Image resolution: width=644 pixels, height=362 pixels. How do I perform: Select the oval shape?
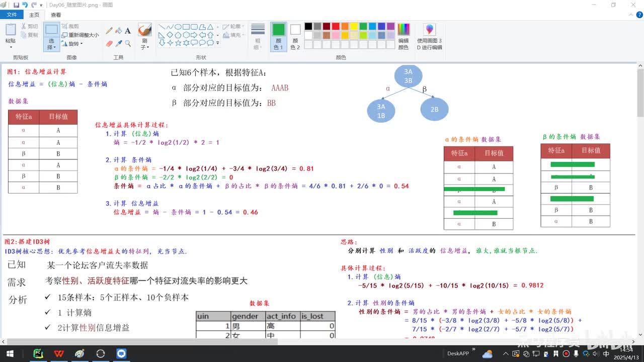pos(178,27)
